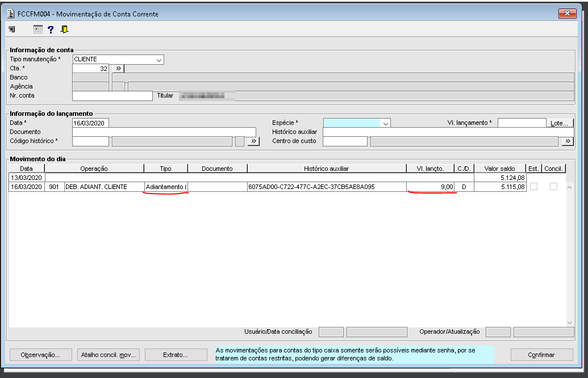588x378 pixels.
Task: Click the Confirmar button
Action: click(x=541, y=355)
